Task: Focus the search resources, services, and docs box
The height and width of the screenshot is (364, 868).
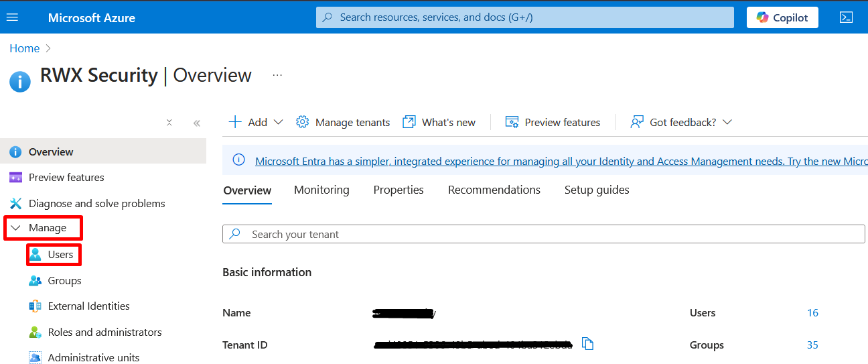Action: pyautogui.click(x=525, y=17)
